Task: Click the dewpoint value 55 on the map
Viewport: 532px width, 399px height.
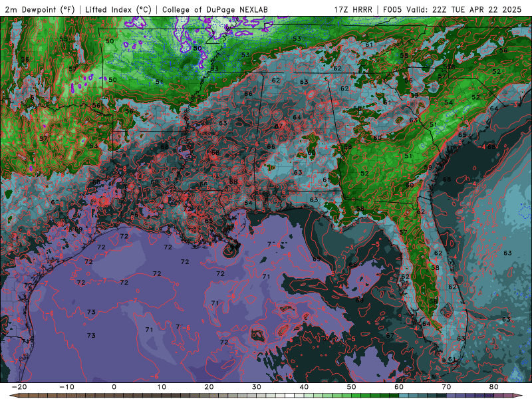Action: click(63, 39)
